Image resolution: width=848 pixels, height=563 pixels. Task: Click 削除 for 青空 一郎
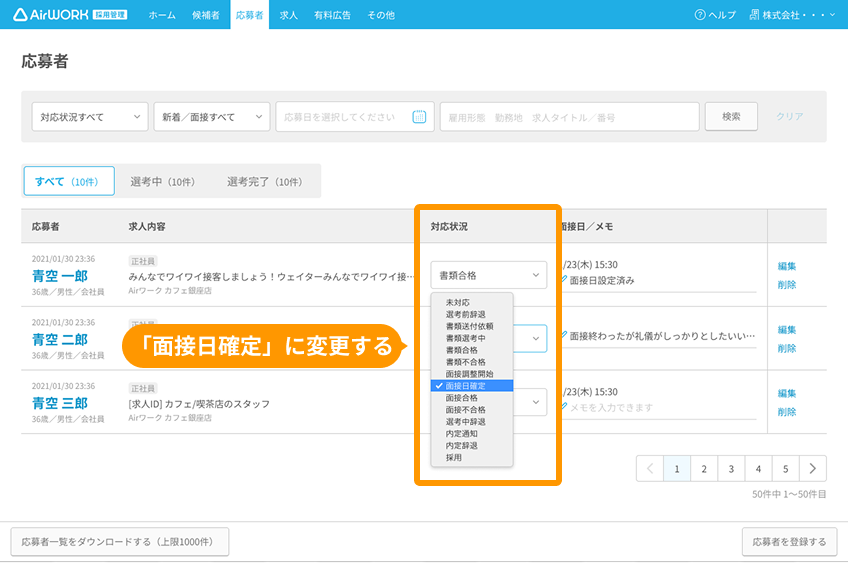(787, 284)
